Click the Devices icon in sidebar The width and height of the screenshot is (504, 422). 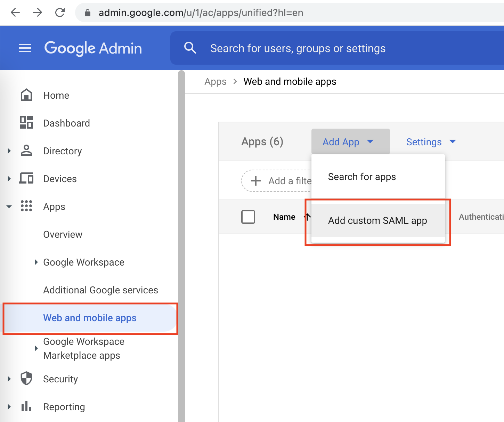[x=26, y=178]
